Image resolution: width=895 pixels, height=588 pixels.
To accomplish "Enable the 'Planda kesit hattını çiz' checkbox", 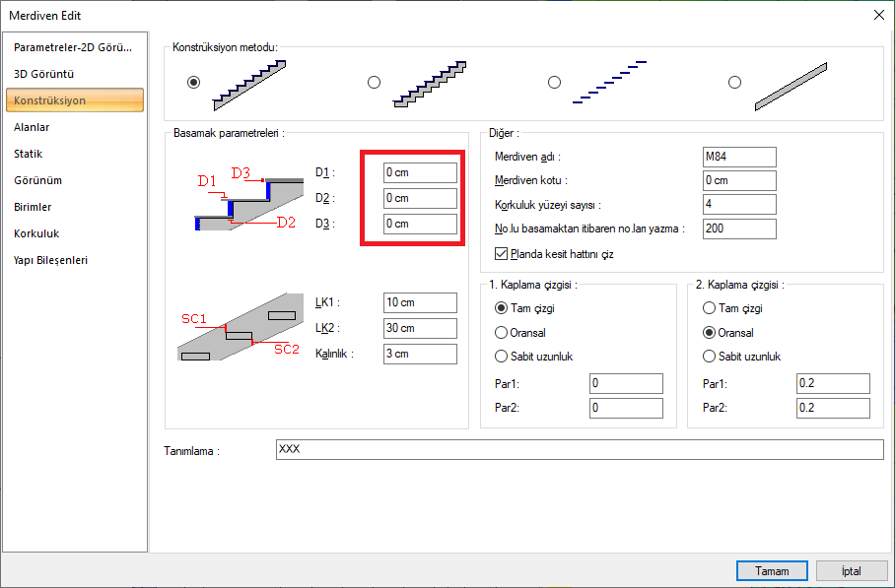I will pos(501,253).
